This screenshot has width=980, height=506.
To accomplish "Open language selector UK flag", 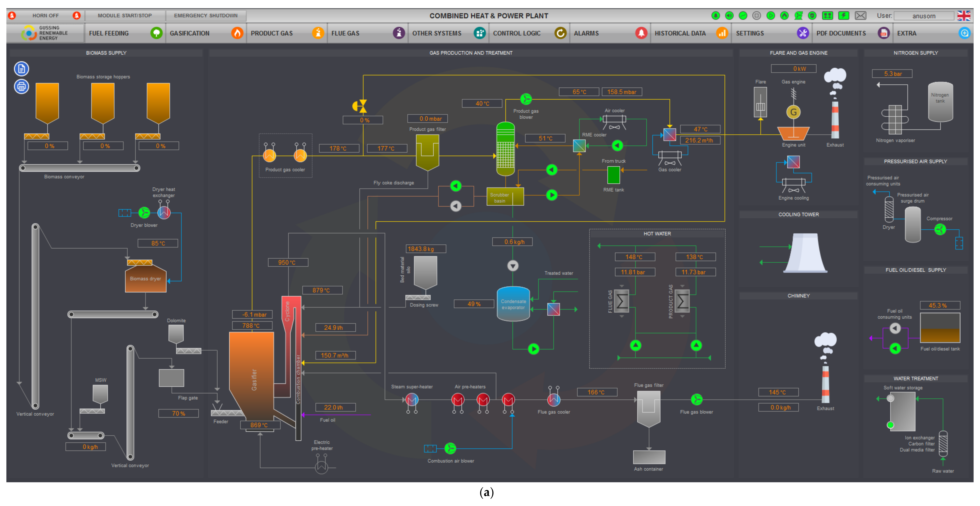I will [964, 16].
